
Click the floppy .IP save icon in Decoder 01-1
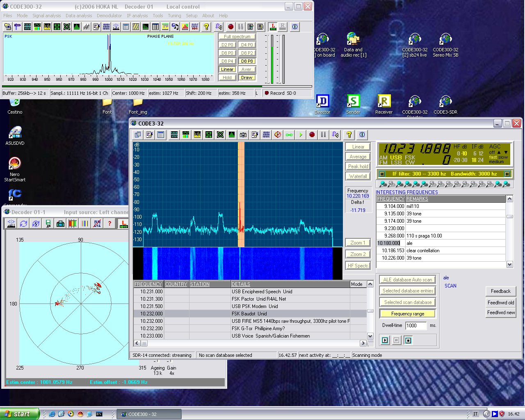point(48,224)
